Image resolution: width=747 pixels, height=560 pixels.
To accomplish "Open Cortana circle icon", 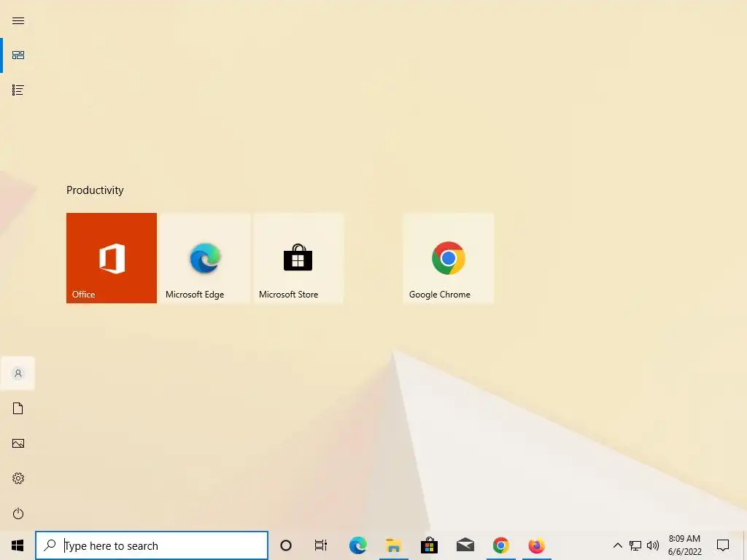I will [286, 545].
